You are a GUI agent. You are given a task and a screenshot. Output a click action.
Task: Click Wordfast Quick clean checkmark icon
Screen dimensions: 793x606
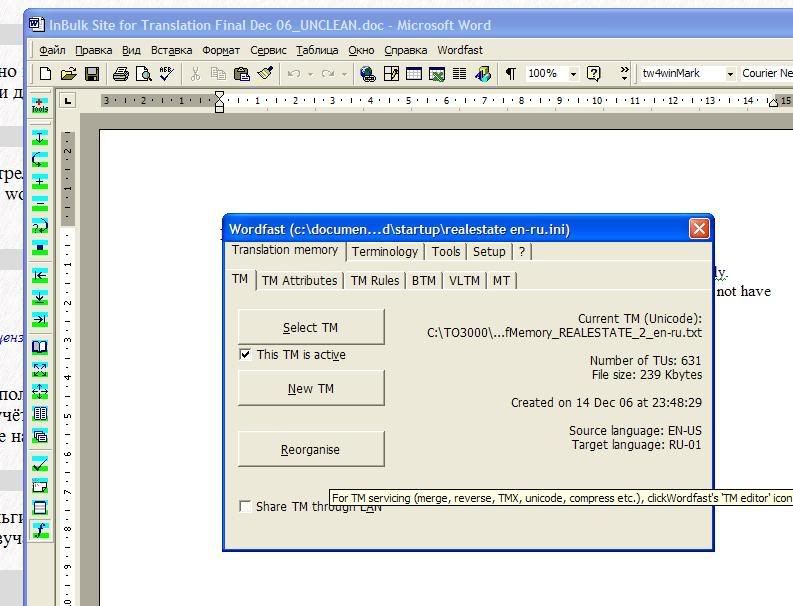[40, 464]
